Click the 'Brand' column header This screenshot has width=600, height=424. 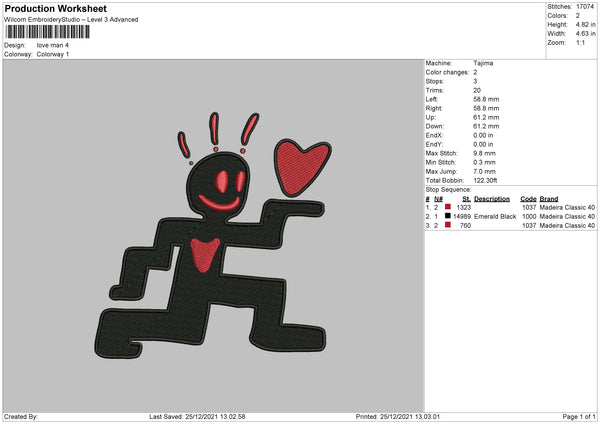[549, 199]
